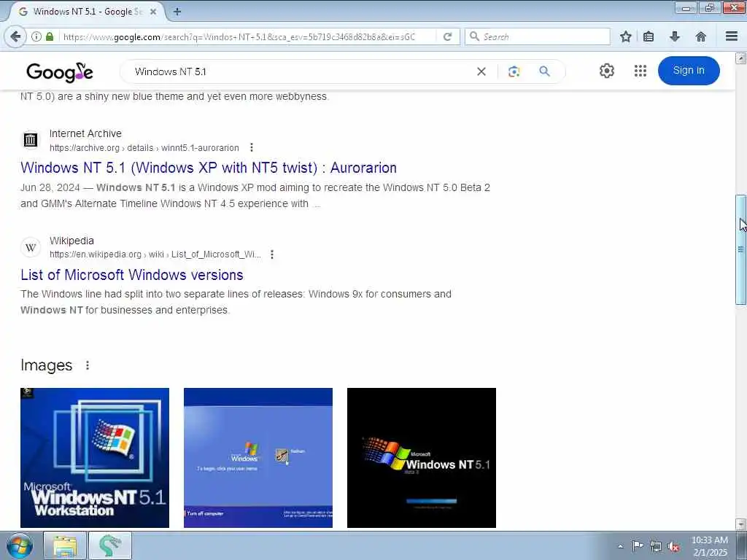This screenshot has height=560, width=747.
Task: Click the browser URL address field
Action: [x=247, y=36]
